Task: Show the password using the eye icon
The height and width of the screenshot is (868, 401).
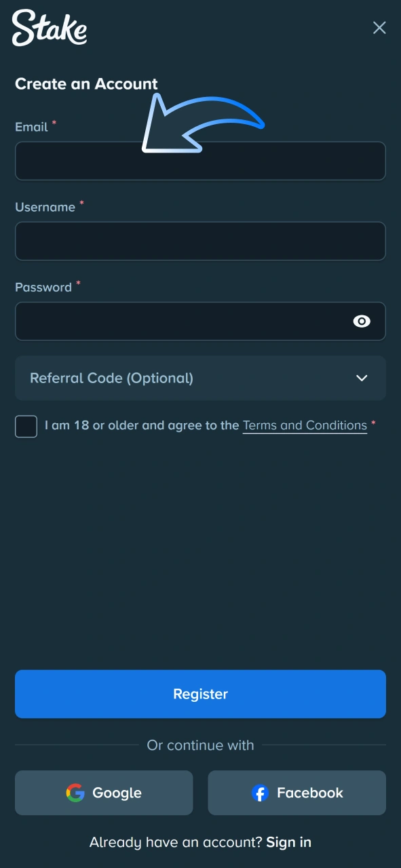Action: point(362,321)
